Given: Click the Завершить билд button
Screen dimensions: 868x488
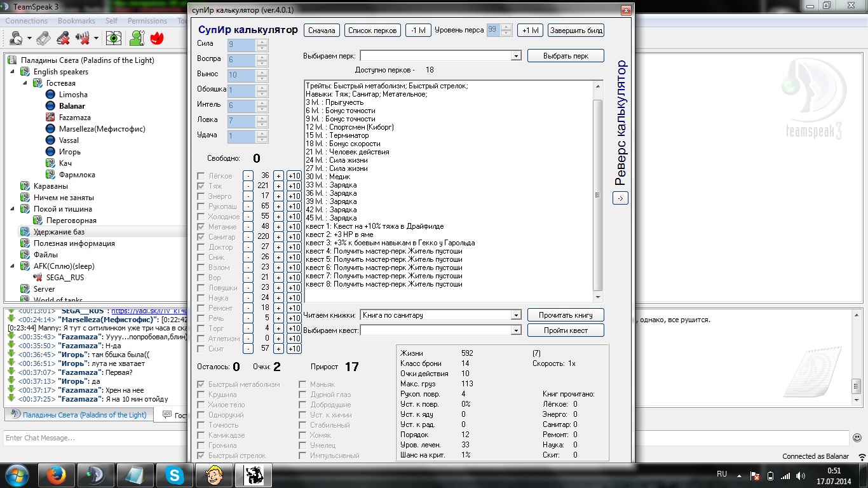Looking at the screenshot, I should pos(576,30).
